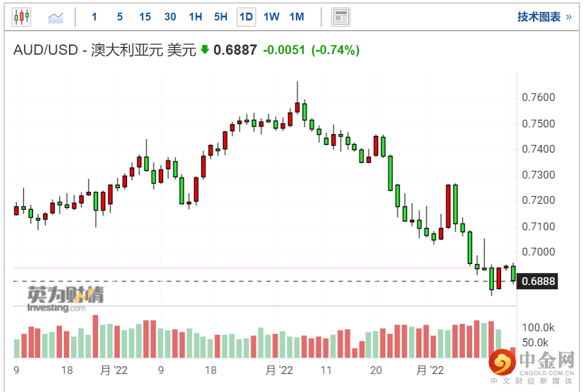Screen dimensions: 583x392
Task: Choose the 1W weekly timeframe
Action: [x=271, y=17]
